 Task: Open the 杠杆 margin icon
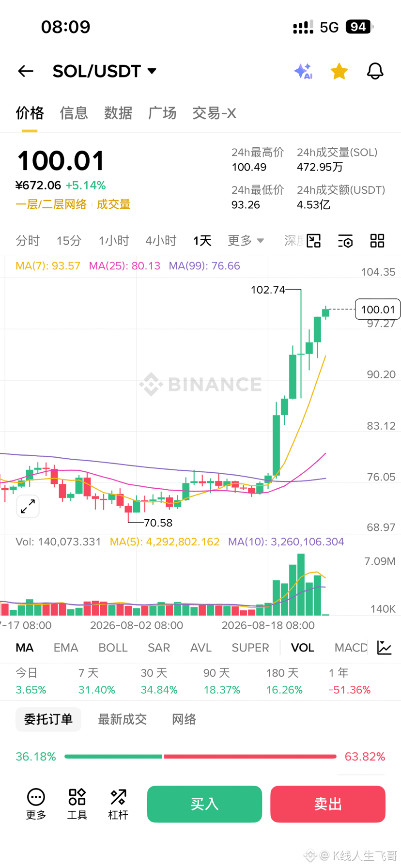pyautogui.click(x=118, y=804)
